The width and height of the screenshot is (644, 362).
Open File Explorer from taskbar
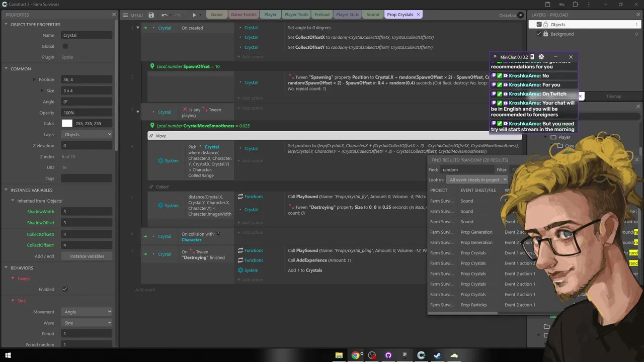pyautogui.click(x=339, y=355)
